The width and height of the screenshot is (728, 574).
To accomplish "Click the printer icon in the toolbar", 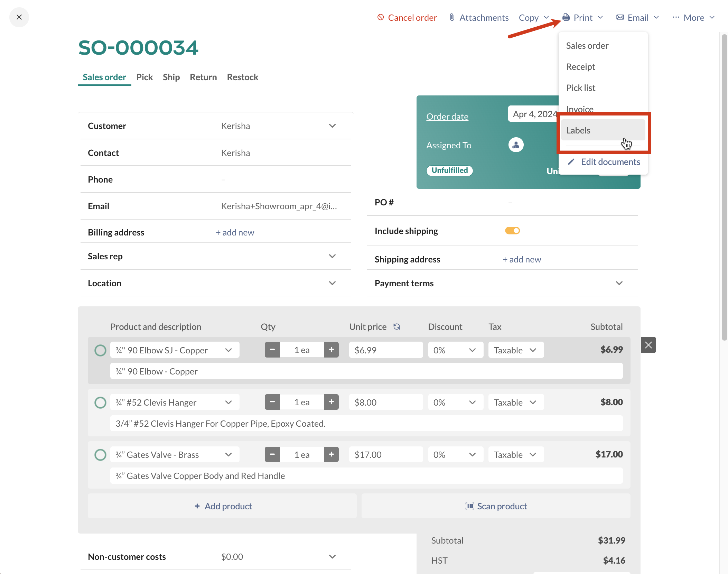I will coord(566,17).
